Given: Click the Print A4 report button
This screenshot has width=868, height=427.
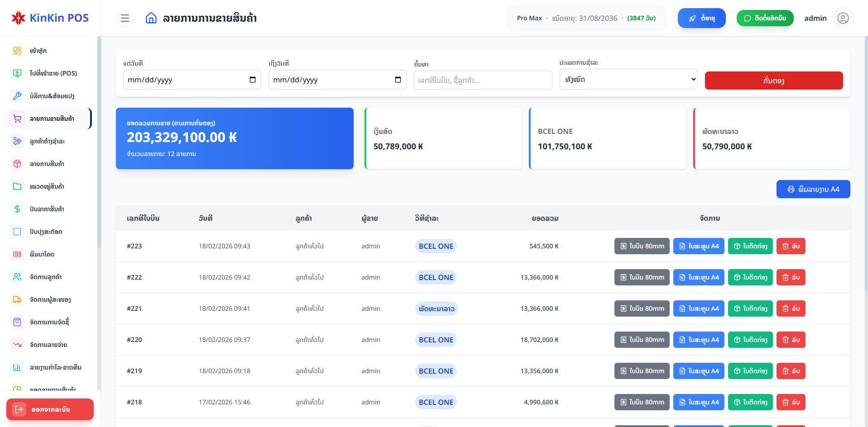Looking at the screenshot, I should 813,189.
